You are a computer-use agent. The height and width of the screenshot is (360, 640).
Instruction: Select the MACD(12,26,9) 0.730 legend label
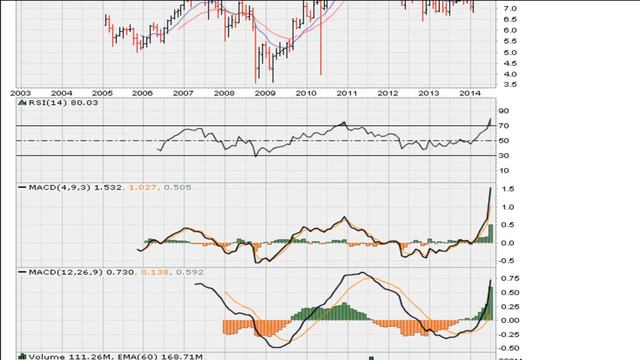[x=81, y=272]
